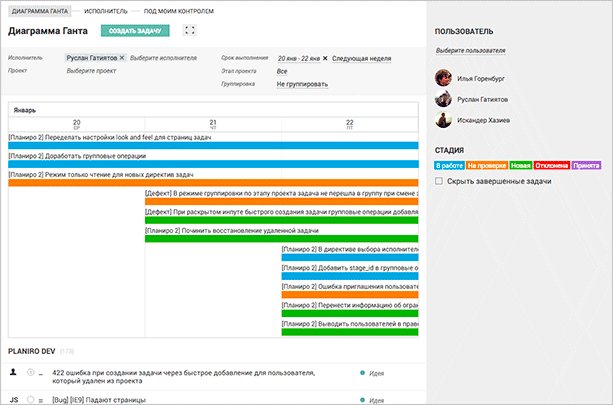The height and width of the screenshot is (405, 613).
Task: Click the Следующая неделя link
Action: (x=362, y=59)
